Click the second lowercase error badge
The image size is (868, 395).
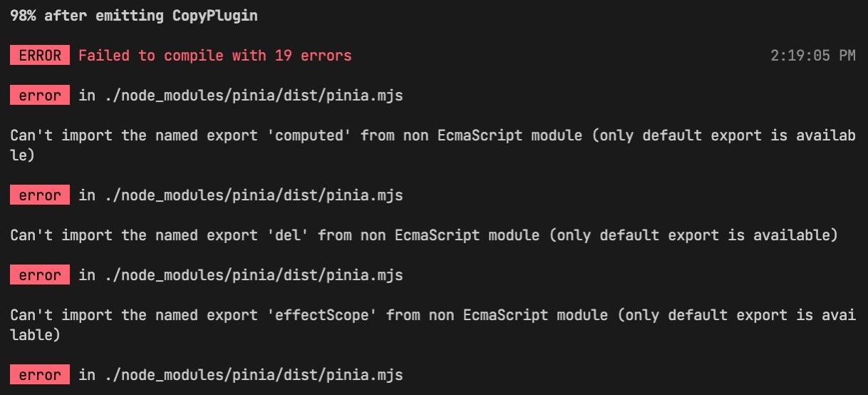click(40, 195)
